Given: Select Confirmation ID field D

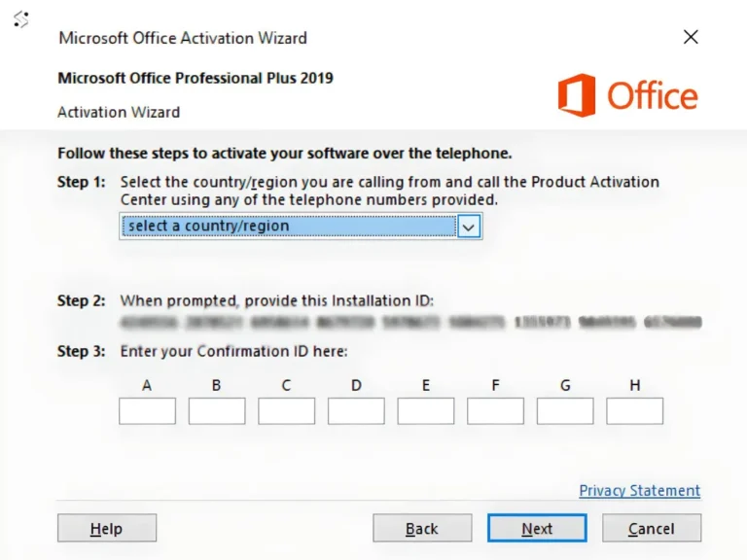Looking at the screenshot, I should pos(356,411).
